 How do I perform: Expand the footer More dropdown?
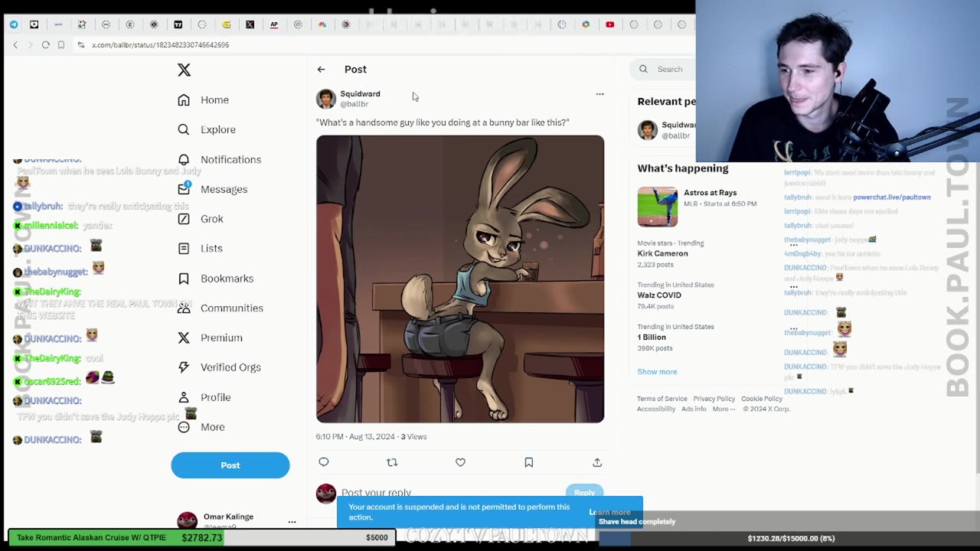tap(724, 409)
